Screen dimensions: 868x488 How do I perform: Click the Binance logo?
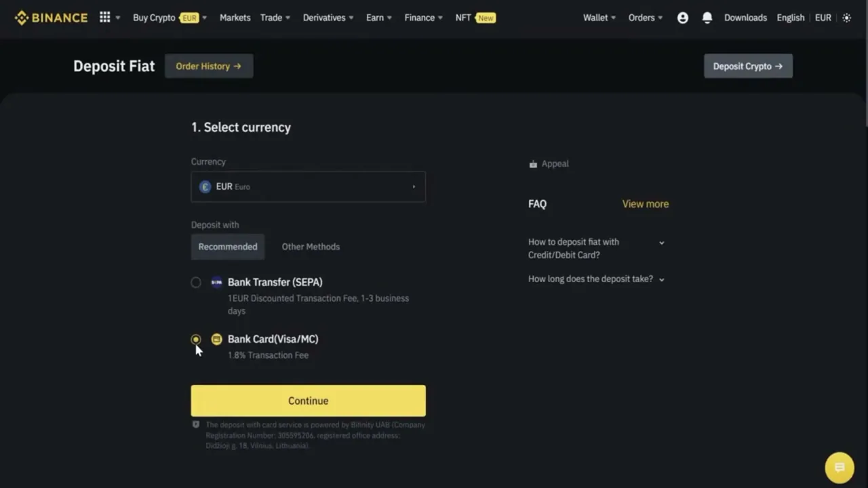pyautogui.click(x=52, y=18)
